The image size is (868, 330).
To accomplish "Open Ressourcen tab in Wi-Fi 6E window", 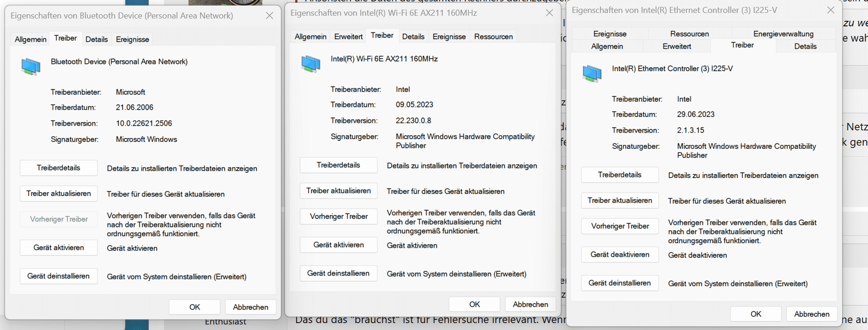I will pos(493,37).
